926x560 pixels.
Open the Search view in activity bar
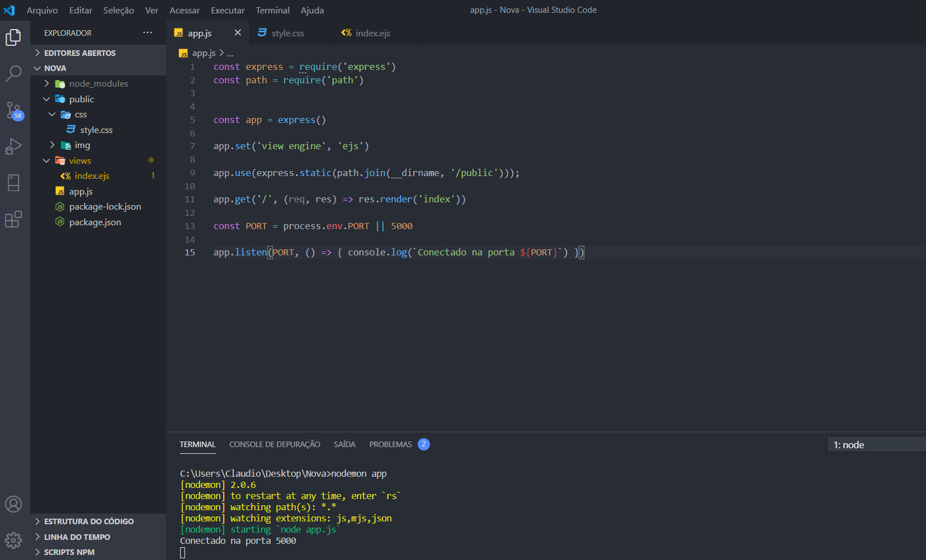[13, 73]
